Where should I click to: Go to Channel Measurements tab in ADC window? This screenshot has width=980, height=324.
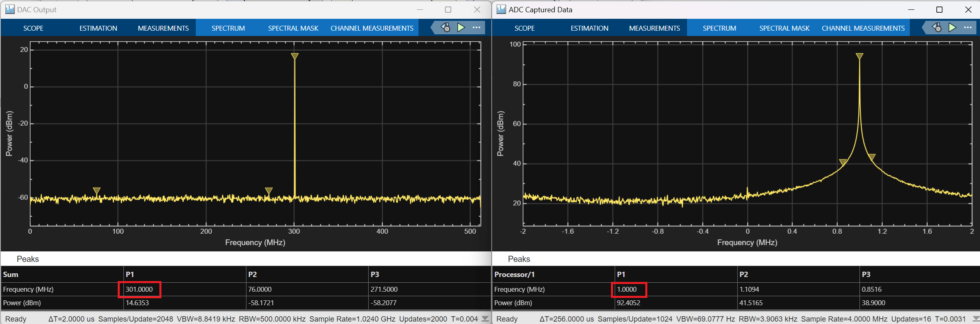(x=863, y=28)
